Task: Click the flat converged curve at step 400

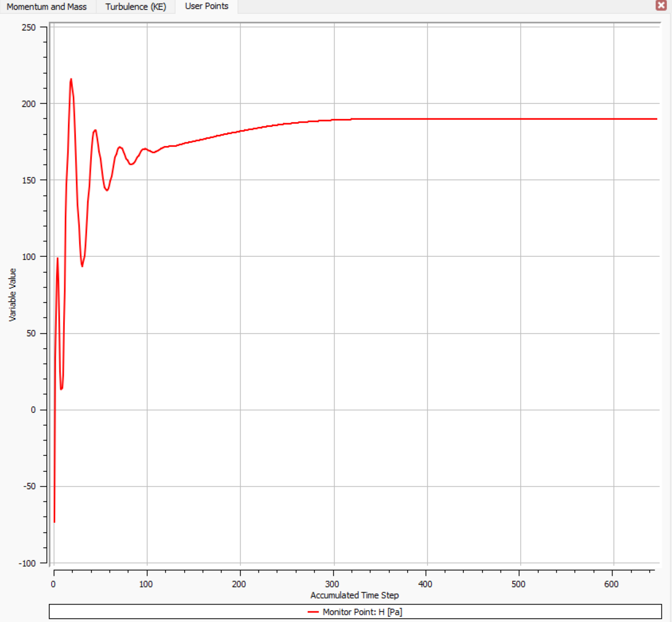Action: point(427,119)
